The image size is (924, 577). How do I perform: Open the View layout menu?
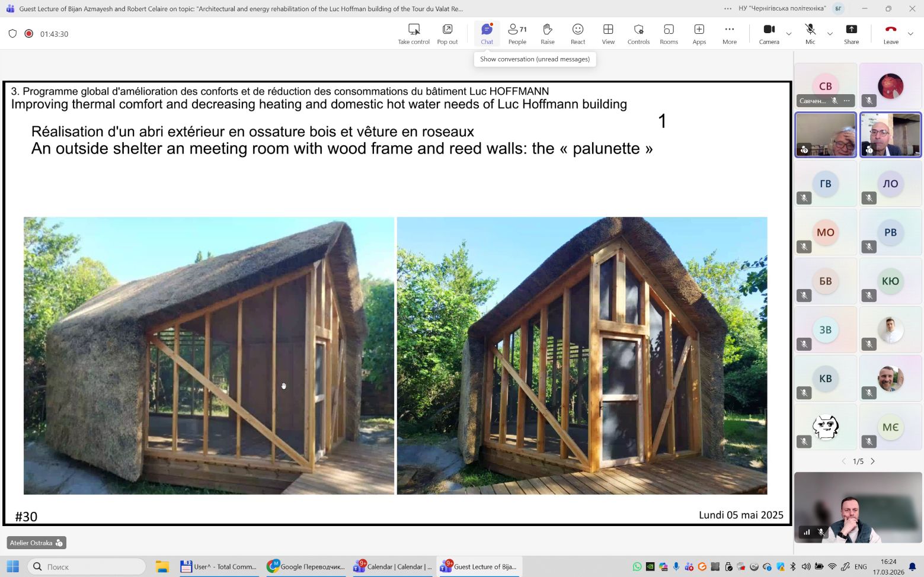pyautogui.click(x=608, y=34)
